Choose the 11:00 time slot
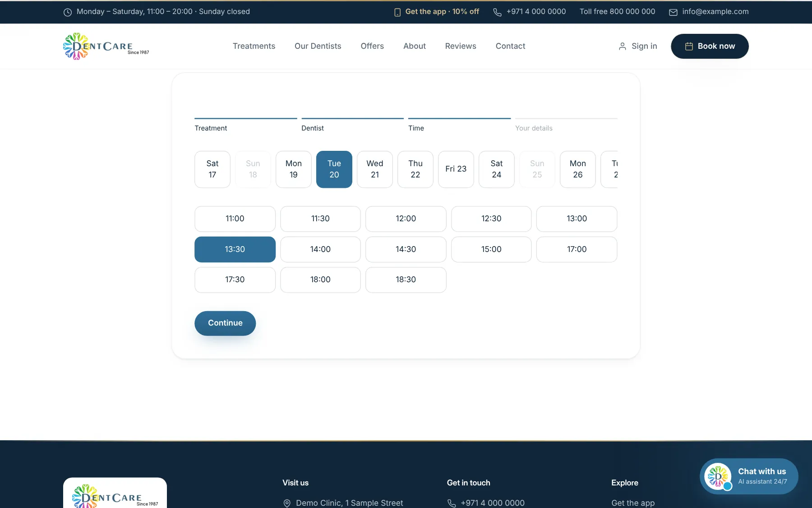The width and height of the screenshot is (812, 508). 235,219
